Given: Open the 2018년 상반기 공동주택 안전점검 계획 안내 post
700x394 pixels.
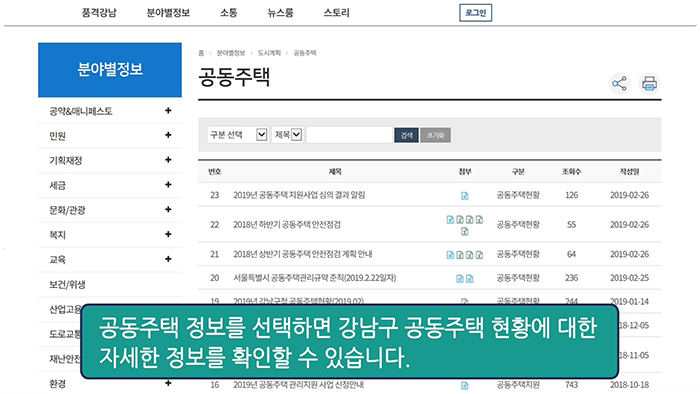Looking at the screenshot, I should coord(303,254).
